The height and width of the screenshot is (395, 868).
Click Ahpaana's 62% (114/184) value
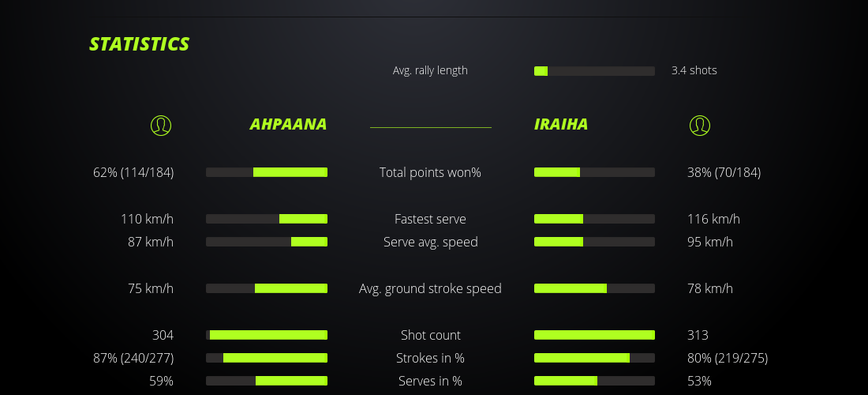tap(133, 172)
